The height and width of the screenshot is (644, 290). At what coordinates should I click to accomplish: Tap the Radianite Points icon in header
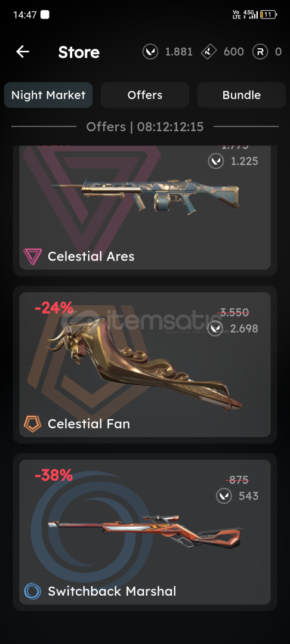coord(209,52)
